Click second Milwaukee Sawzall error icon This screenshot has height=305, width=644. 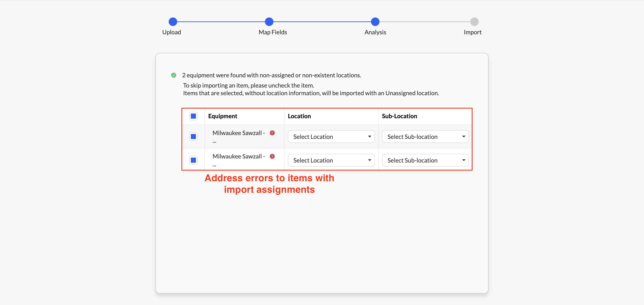[272, 157]
